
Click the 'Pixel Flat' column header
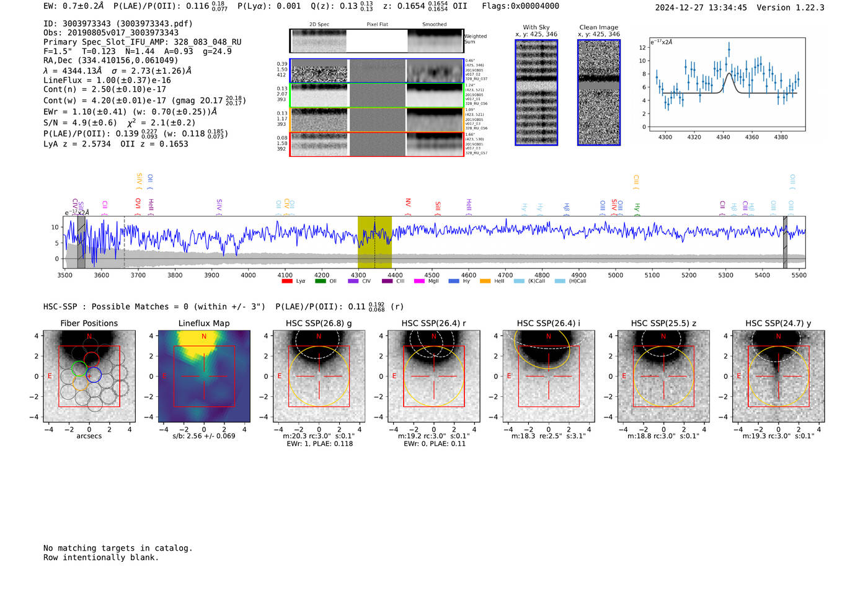pyautogui.click(x=377, y=25)
